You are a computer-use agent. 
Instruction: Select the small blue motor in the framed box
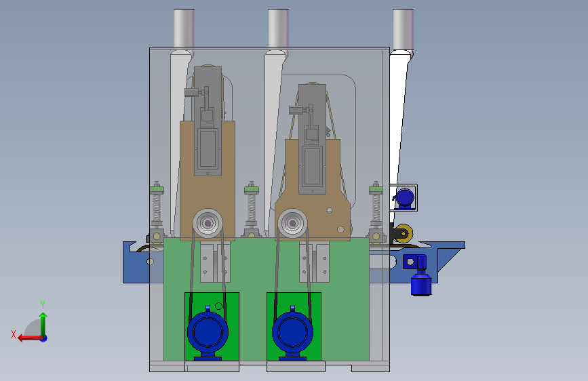pos(405,198)
